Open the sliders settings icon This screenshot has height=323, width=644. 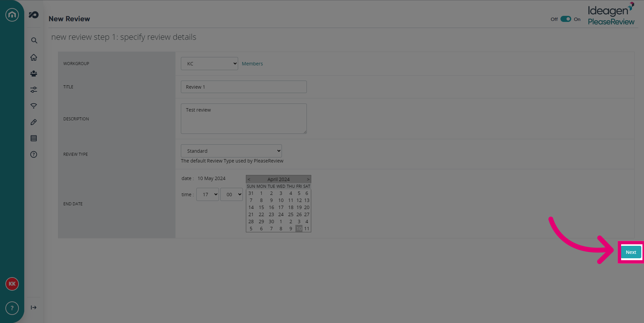point(34,90)
